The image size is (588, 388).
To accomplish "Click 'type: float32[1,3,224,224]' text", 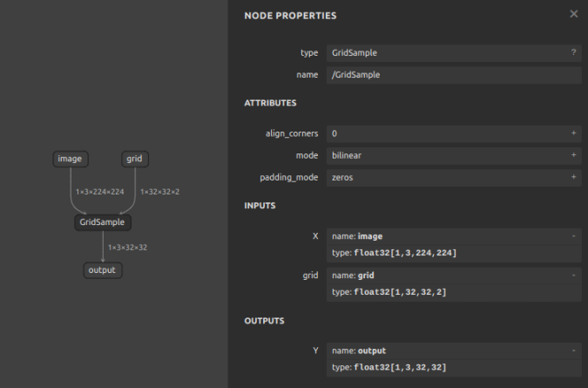I will 394,253.
